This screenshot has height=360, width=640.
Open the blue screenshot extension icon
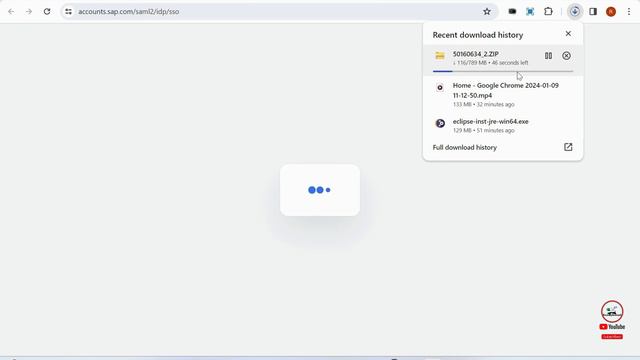[x=530, y=11]
